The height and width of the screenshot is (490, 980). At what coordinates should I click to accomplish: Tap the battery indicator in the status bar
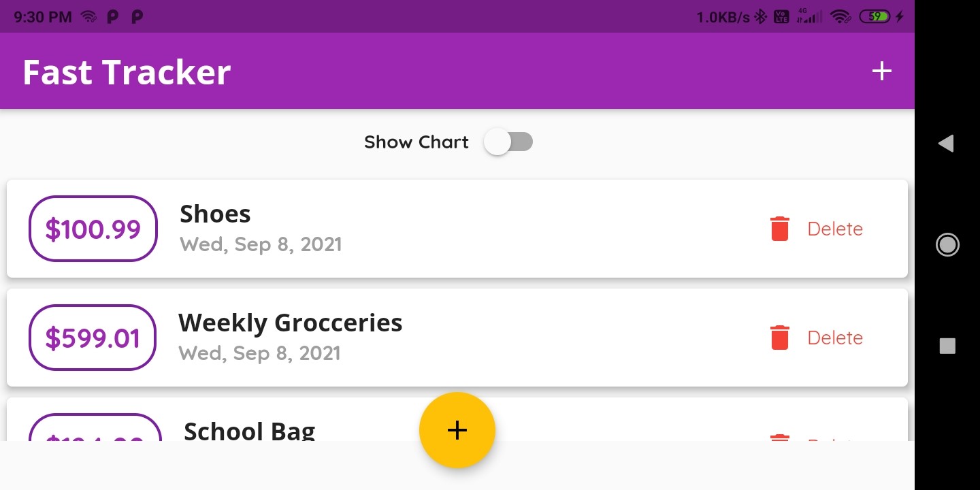875,16
